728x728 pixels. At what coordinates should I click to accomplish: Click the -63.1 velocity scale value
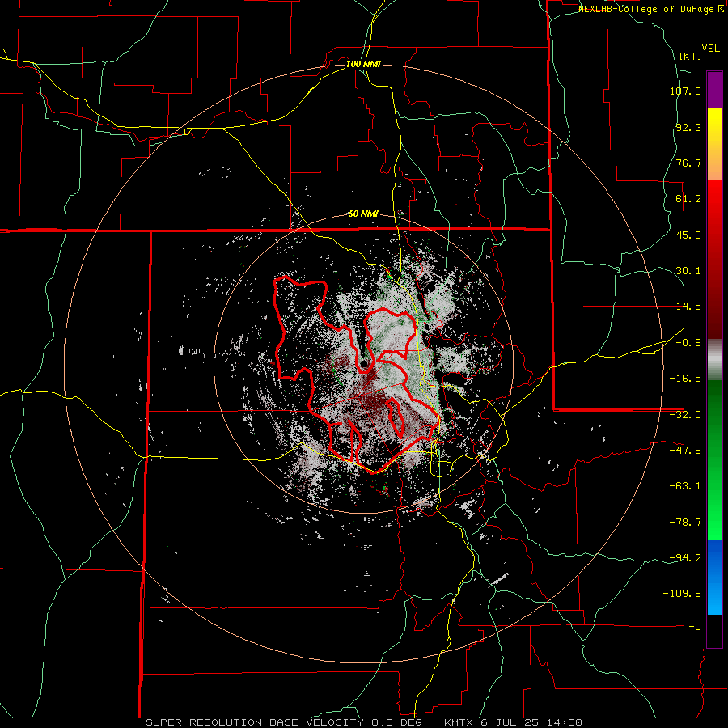685,486
